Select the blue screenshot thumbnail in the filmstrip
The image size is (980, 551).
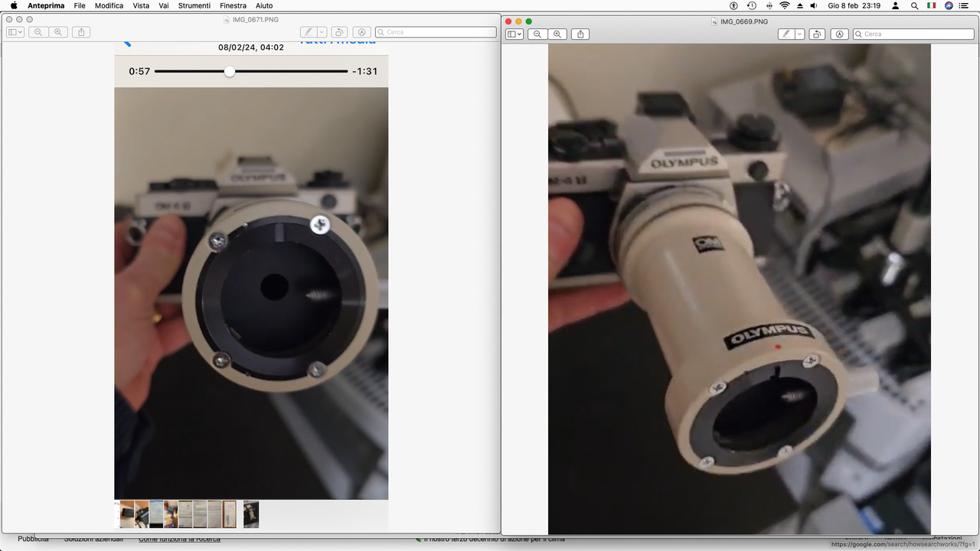tap(156, 514)
